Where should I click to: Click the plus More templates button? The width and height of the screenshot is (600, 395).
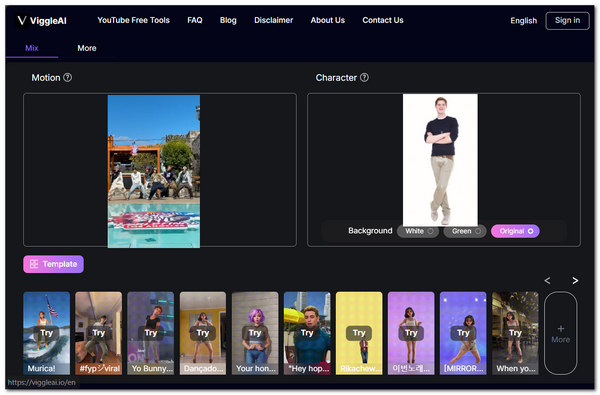(x=561, y=333)
